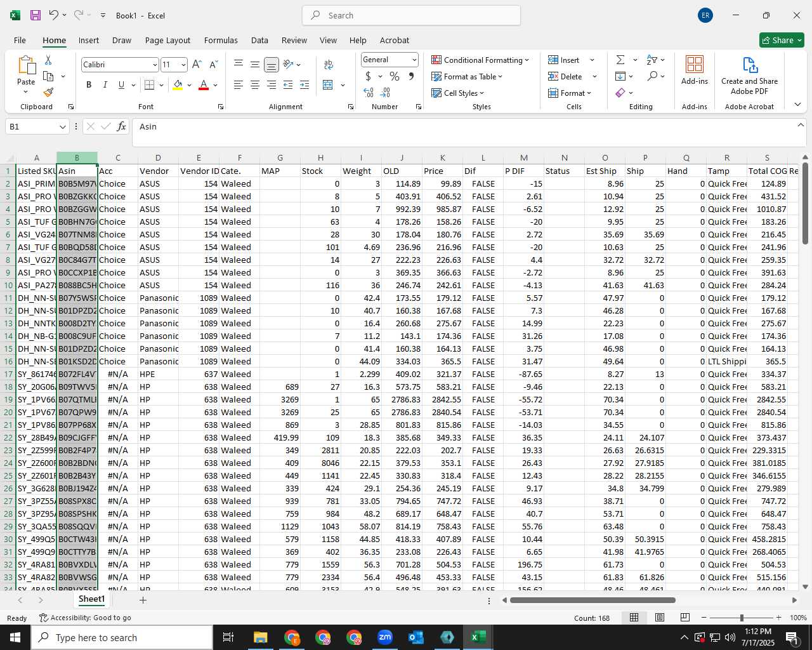Click the Share button
The image size is (812, 650).
point(782,40)
